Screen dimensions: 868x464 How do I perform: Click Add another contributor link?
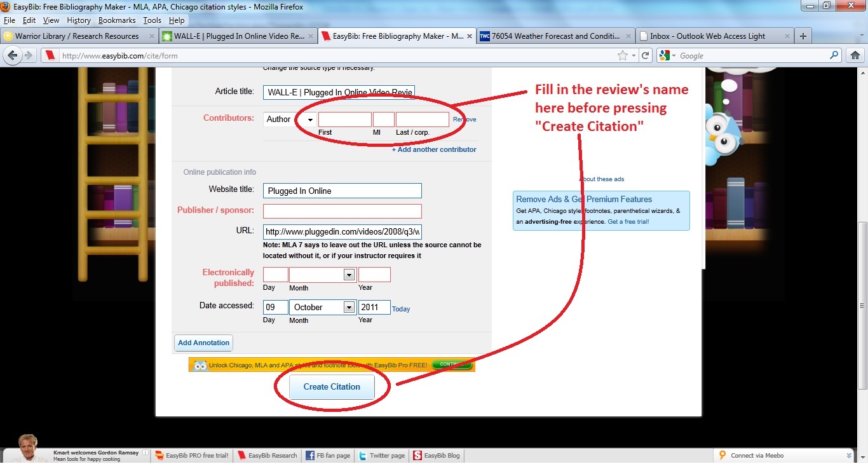(434, 149)
